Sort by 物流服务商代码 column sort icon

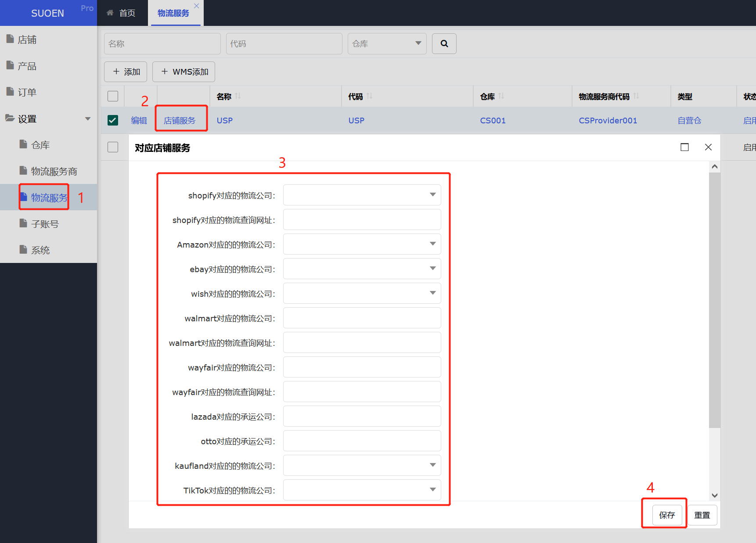[x=636, y=96]
